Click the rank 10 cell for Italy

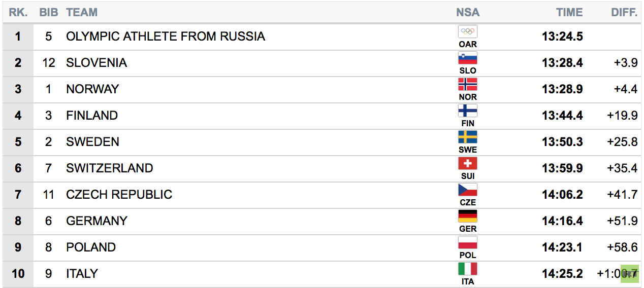pyautogui.click(x=18, y=274)
